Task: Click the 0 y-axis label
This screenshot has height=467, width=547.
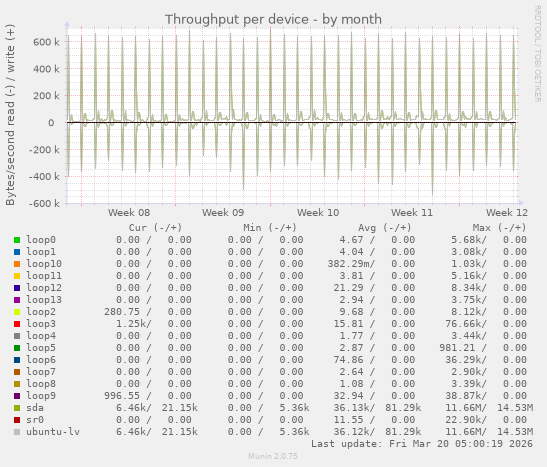Action: [51, 123]
